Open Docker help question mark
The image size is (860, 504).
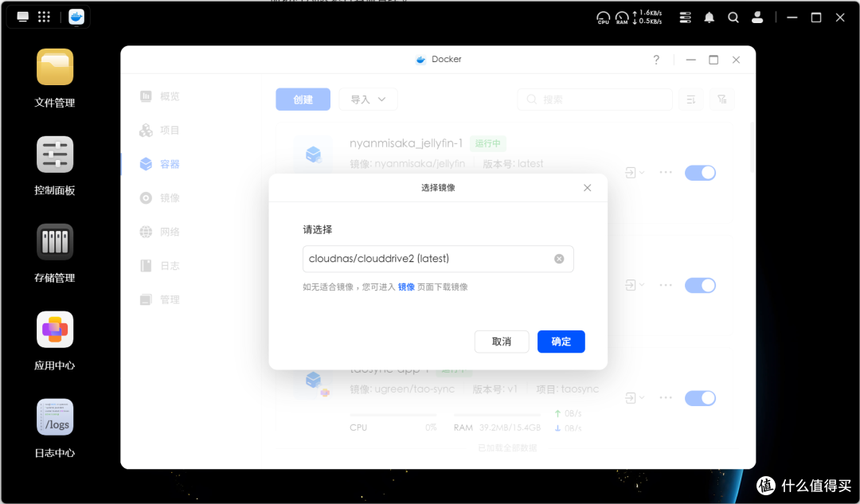pyautogui.click(x=656, y=60)
